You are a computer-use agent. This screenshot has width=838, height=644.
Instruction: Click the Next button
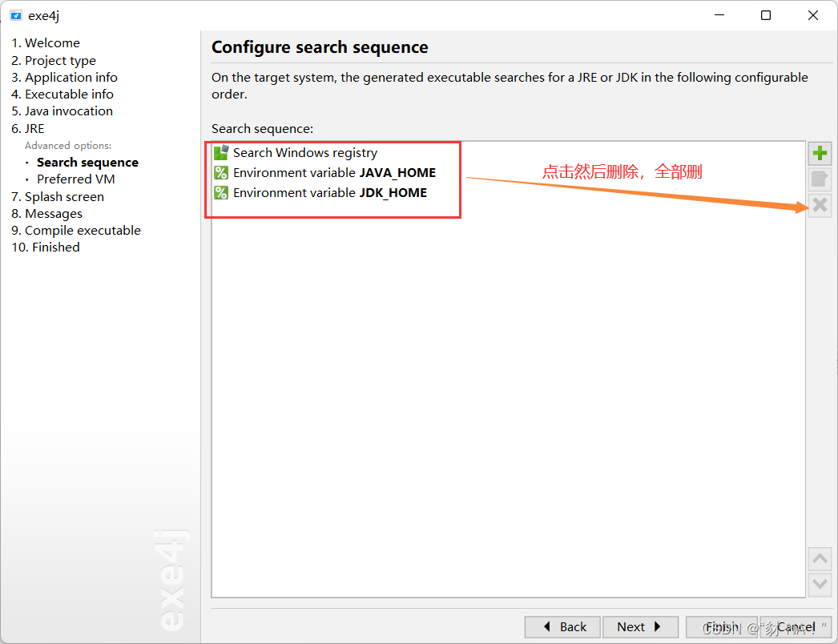pyautogui.click(x=640, y=626)
